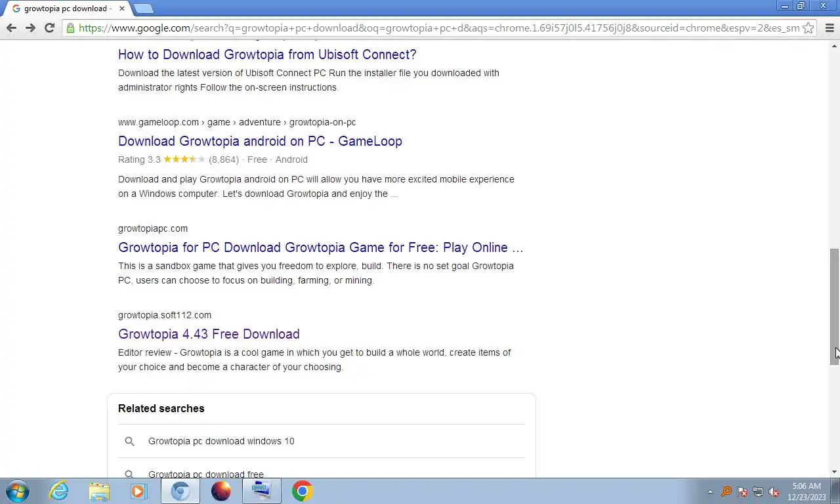Show hidden system tray icons arrow
The width and height of the screenshot is (840, 504).
710,492
